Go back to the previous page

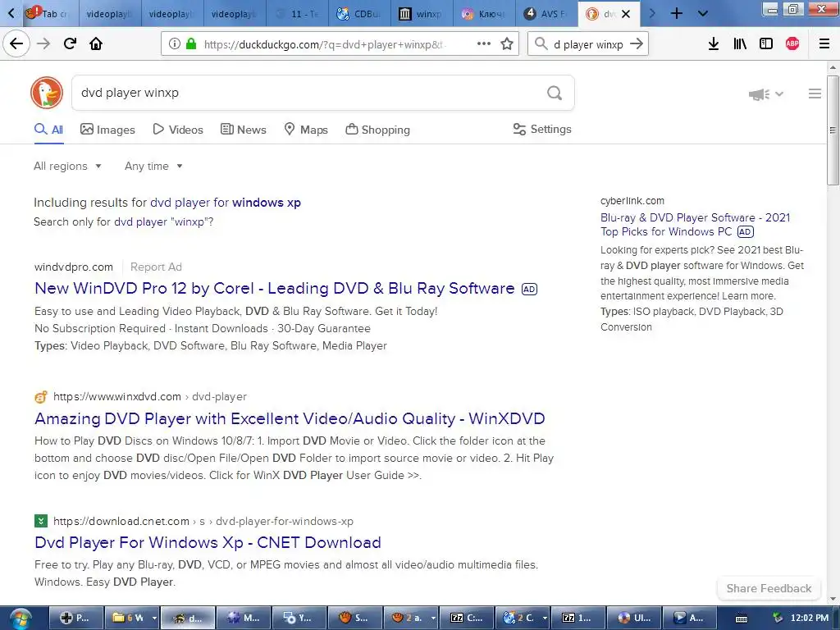click(16, 43)
